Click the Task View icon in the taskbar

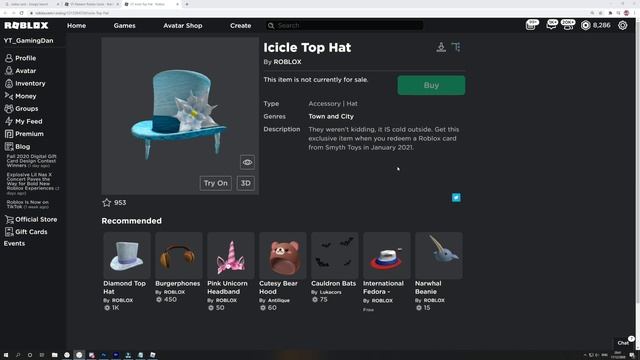point(42,355)
